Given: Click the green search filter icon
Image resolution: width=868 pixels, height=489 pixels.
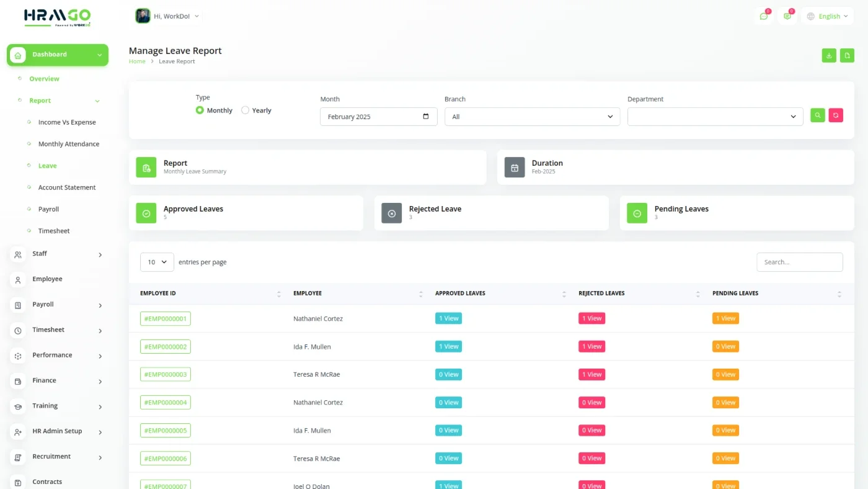Looking at the screenshot, I should (x=818, y=115).
